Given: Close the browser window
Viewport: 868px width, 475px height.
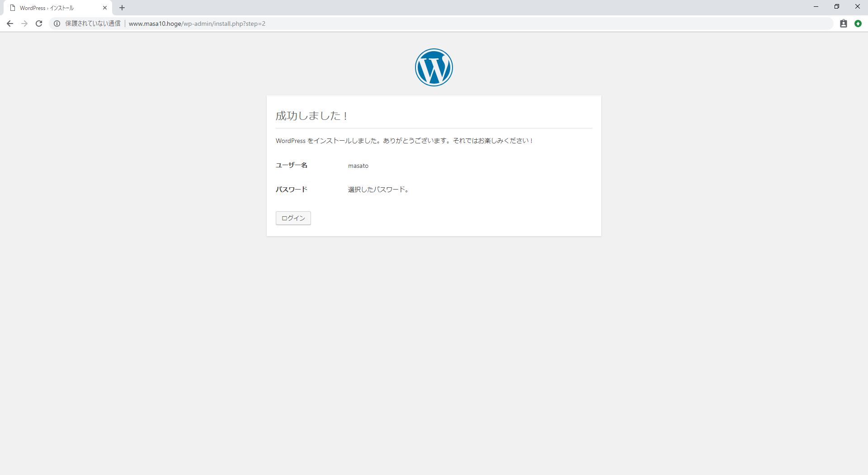Looking at the screenshot, I should tap(858, 7).
